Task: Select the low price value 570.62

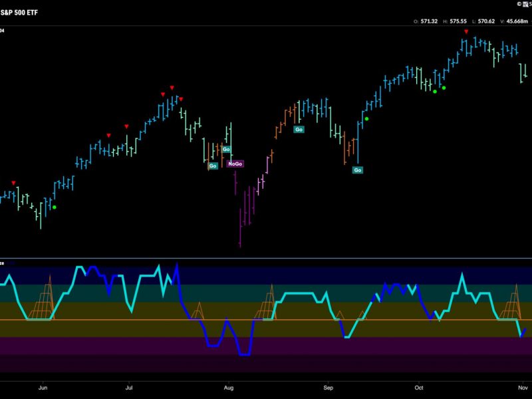Action: (x=486, y=21)
